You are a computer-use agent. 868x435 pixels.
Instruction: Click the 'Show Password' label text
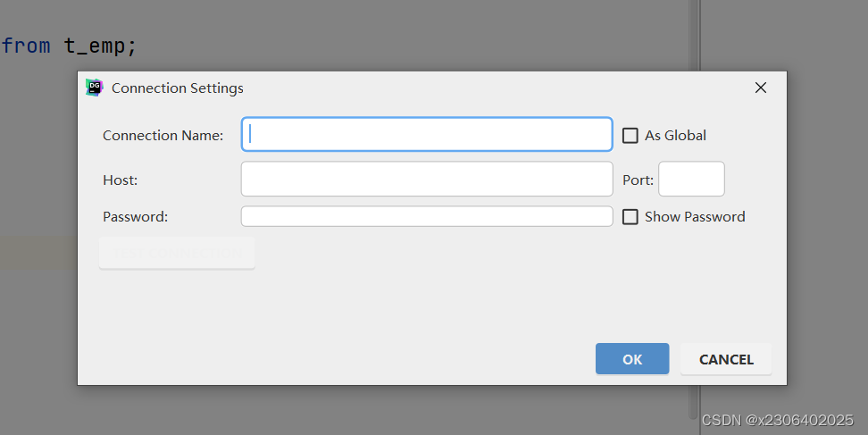pos(695,217)
